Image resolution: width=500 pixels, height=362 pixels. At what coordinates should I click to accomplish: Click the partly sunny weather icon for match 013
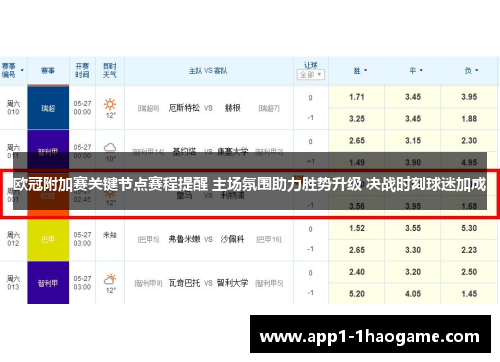click(x=110, y=279)
